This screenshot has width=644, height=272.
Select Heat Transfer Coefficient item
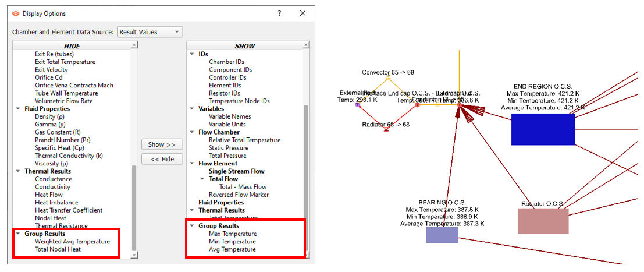[69, 210]
